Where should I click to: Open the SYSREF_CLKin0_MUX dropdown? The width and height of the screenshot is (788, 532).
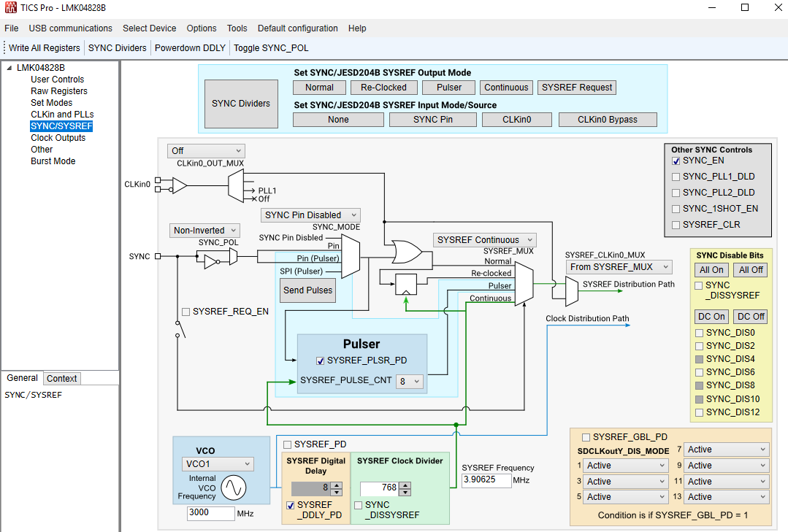pos(619,267)
